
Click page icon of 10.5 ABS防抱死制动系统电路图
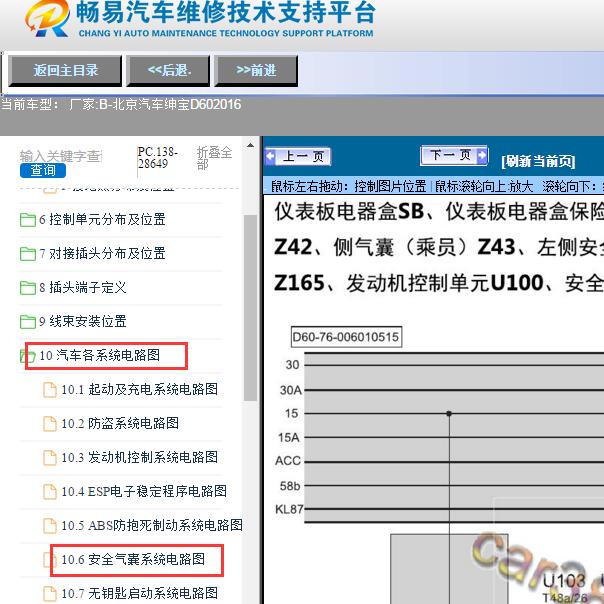coord(50,525)
